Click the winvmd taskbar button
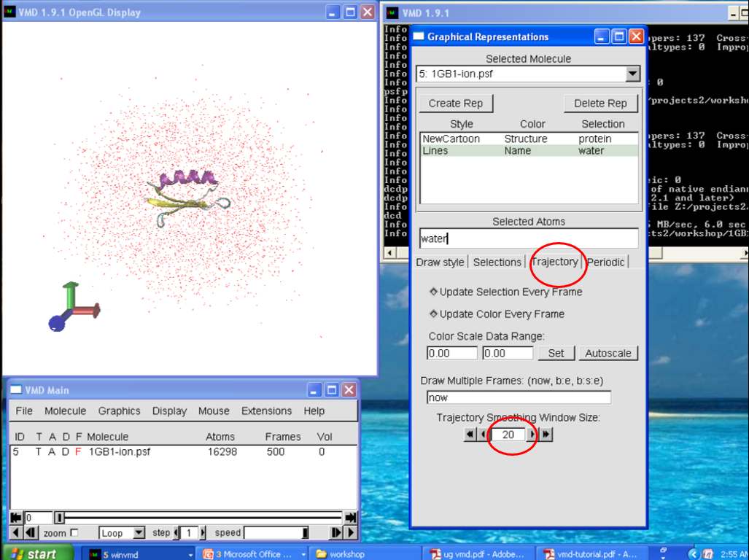The image size is (749, 560). [x=136, y=554]
